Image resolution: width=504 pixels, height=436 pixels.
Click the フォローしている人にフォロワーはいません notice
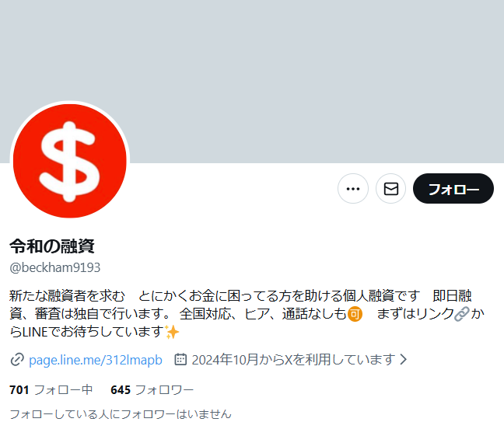coord(121,414)
